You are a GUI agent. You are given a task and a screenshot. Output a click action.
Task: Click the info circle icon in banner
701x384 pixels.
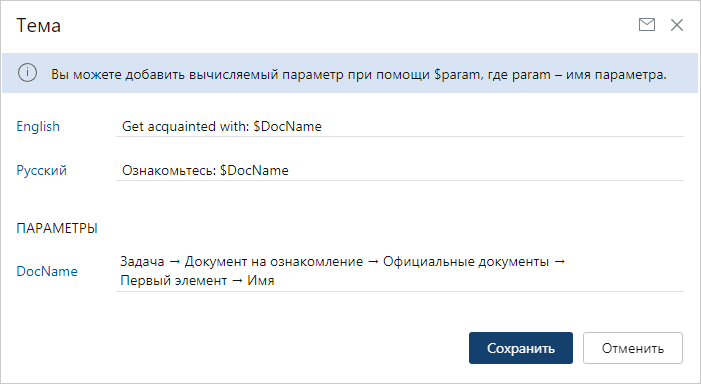coord(27,73)
